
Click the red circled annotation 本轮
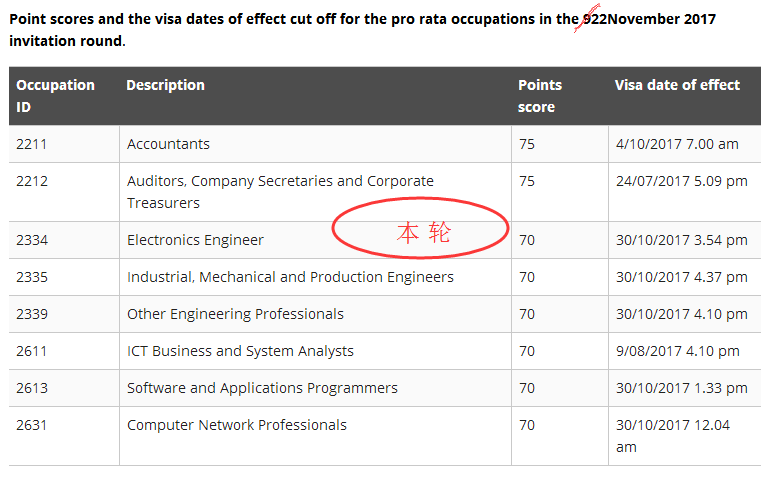[422, 232]
